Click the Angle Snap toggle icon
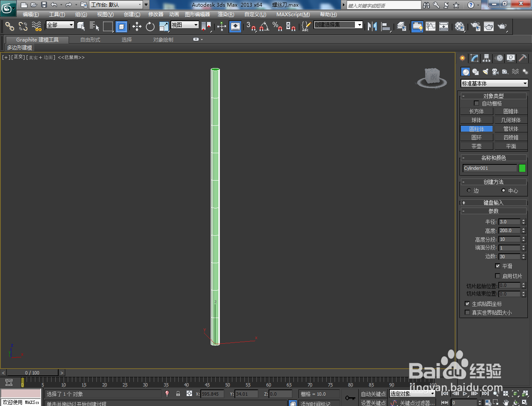532x406 pixels. (x=264, y=27)
